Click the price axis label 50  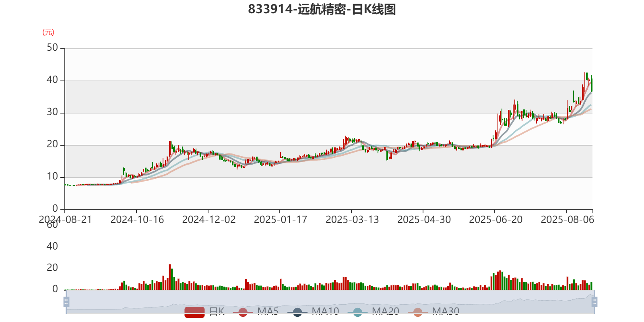[52, 48]
